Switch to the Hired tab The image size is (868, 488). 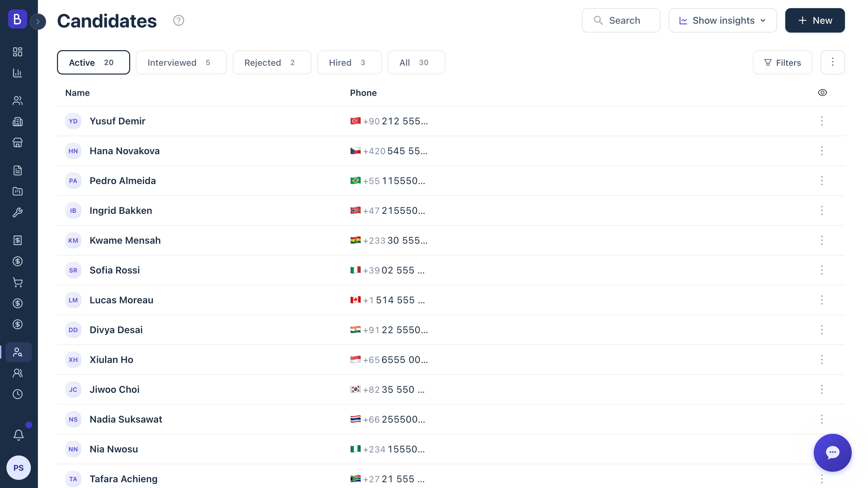[349, 62]
